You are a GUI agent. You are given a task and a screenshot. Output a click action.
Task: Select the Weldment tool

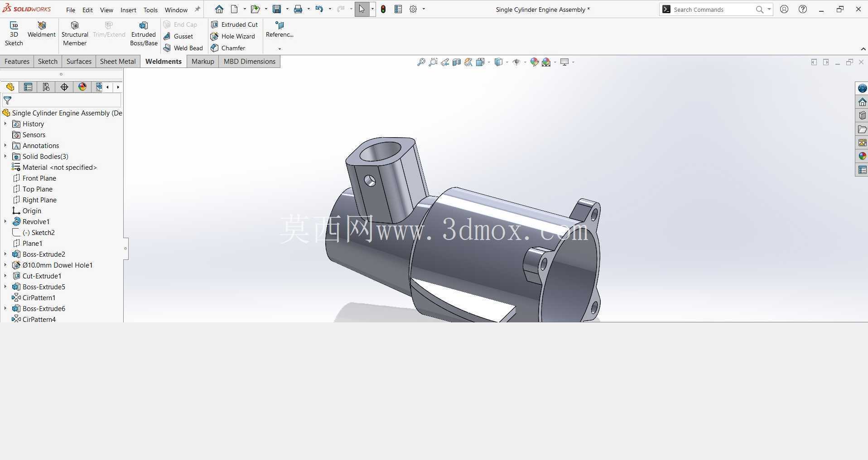[x=41, y=30]
